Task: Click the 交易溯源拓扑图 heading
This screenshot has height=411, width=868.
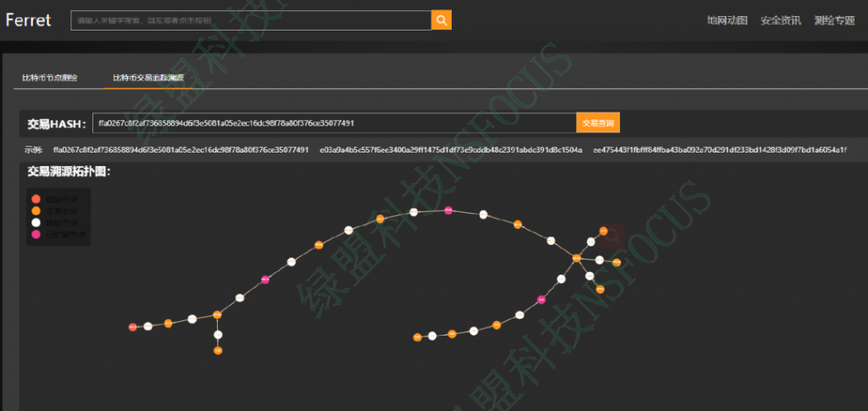Action: click(70, 172)
